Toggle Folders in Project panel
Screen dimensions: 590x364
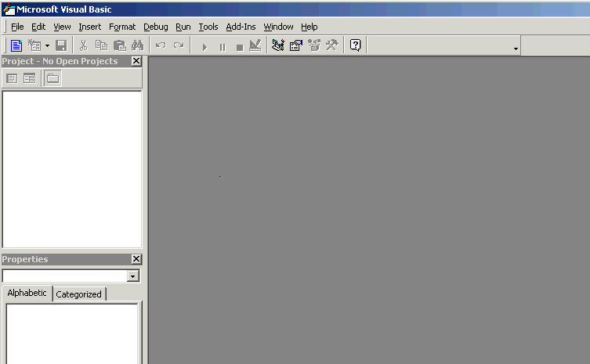pyautogui.click(x=52, y=78)
